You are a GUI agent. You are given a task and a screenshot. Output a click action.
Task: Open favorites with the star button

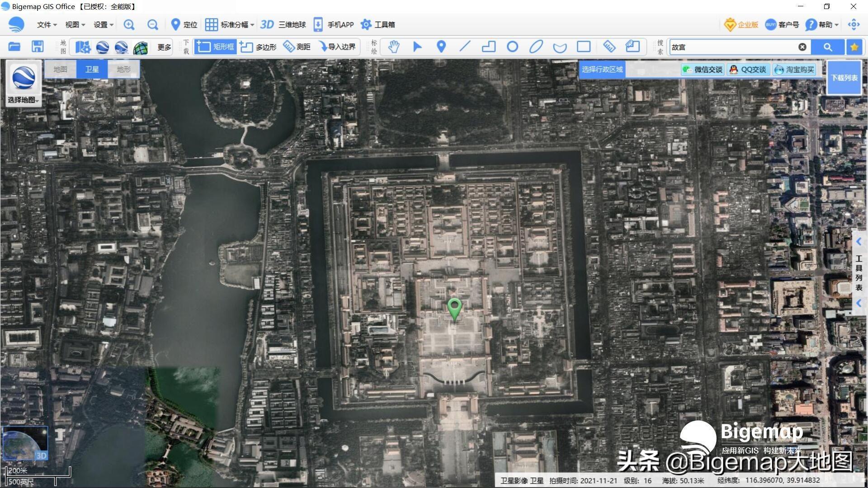coord(854,47)
